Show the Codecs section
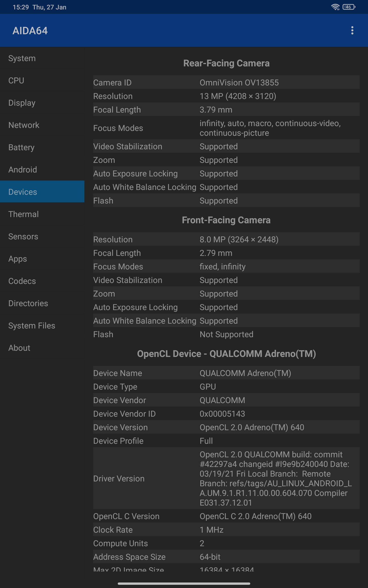Image resolution: width=368 pixels, height=588 pixels. 42,281
